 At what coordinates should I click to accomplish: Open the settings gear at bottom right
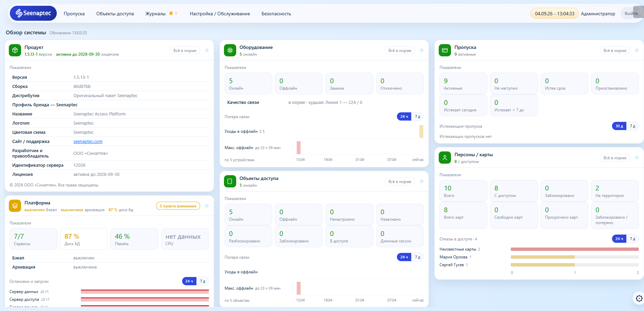click(x=639, y=298)
